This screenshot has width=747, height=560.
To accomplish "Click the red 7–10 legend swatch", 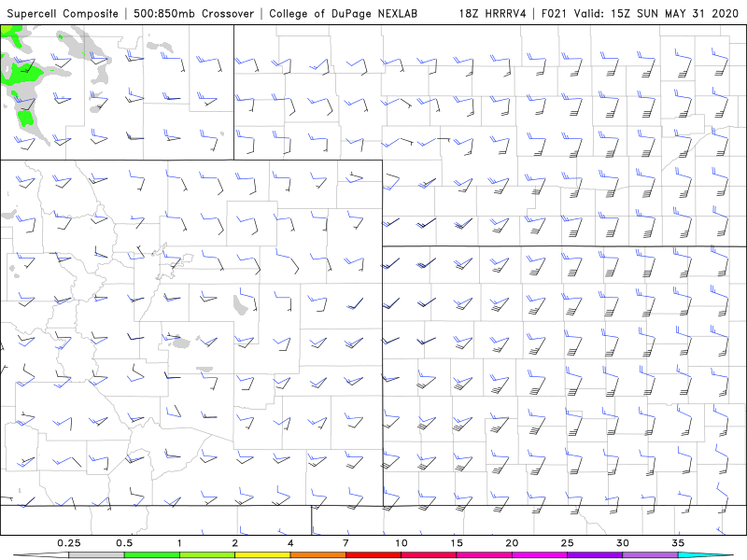I will pos(373,555).
